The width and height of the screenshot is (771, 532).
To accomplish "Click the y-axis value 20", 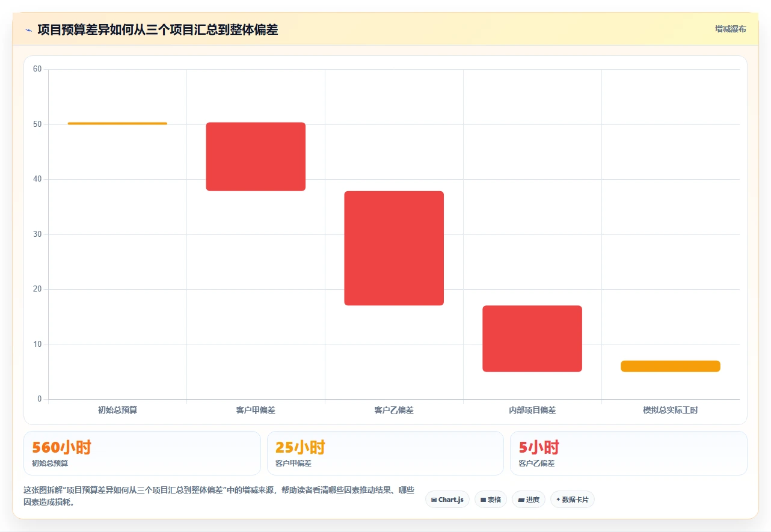I will [x=37, y=289].
